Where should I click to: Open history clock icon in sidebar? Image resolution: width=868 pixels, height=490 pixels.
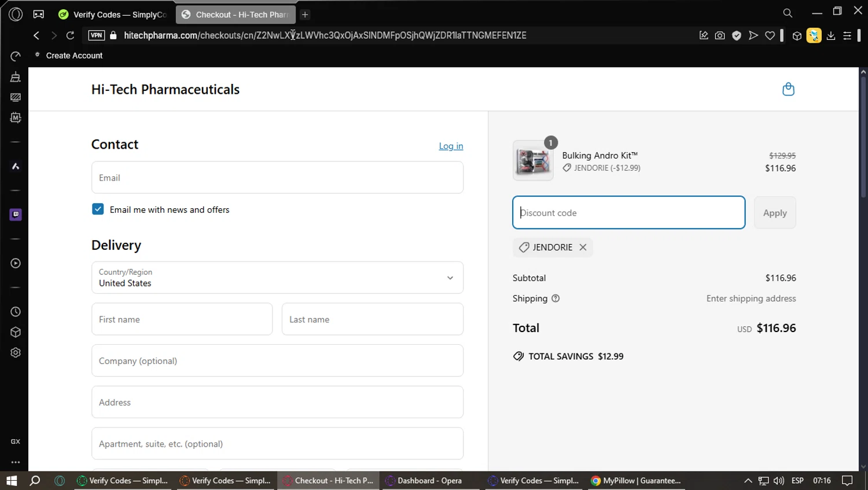coord(16,312)
